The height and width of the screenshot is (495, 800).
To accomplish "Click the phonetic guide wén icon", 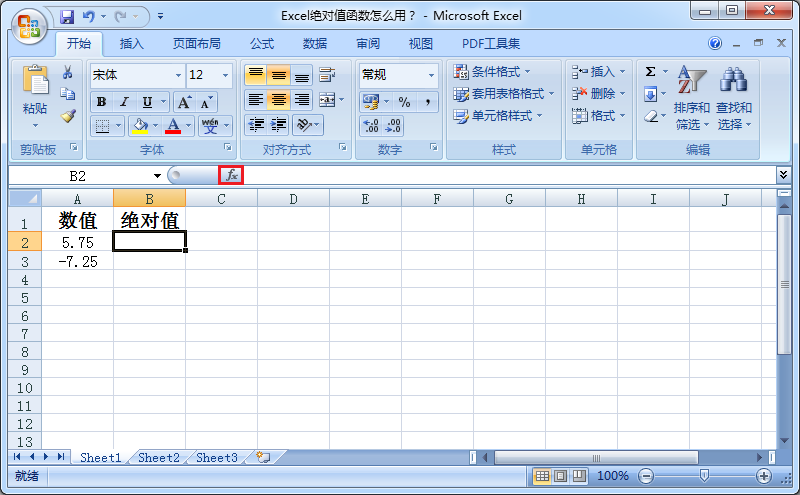I will click(x=210, y=126).
